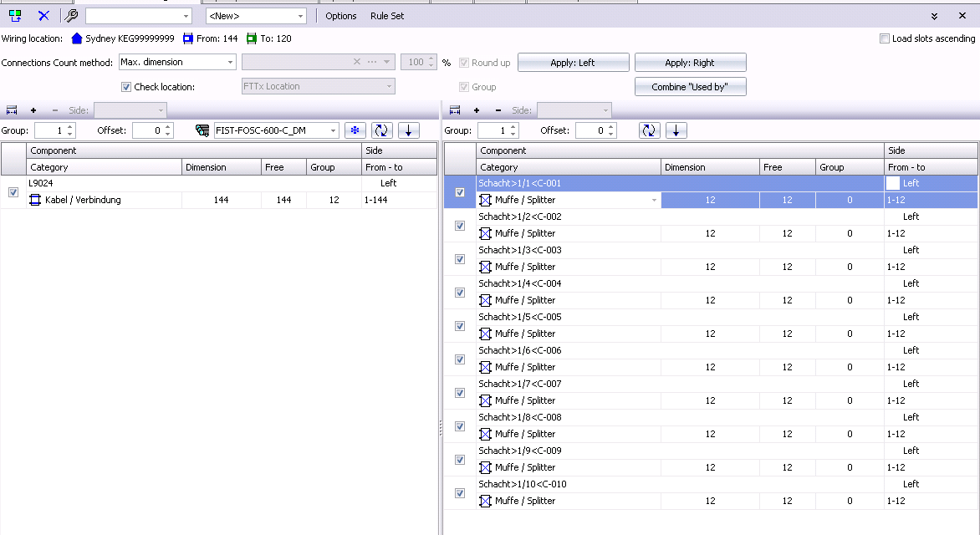
Task: Click the right panel table layout icon
Action: tap(455, 110)
